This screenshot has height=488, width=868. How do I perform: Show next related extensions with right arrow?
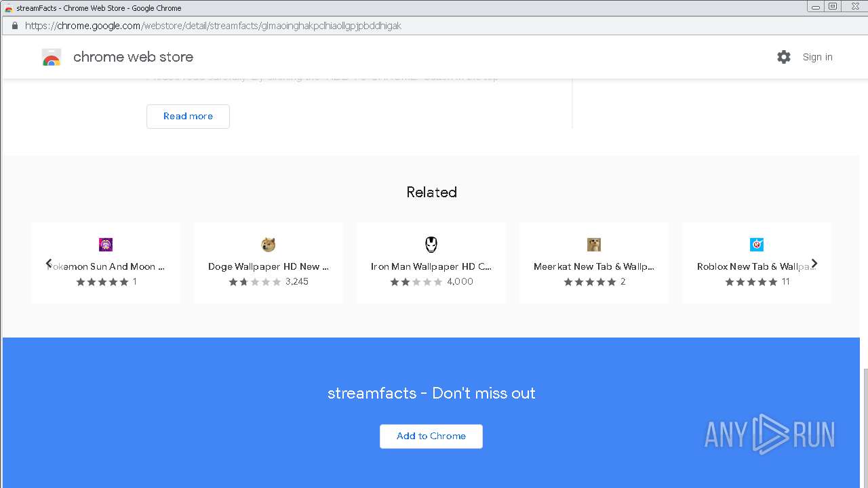814,263
